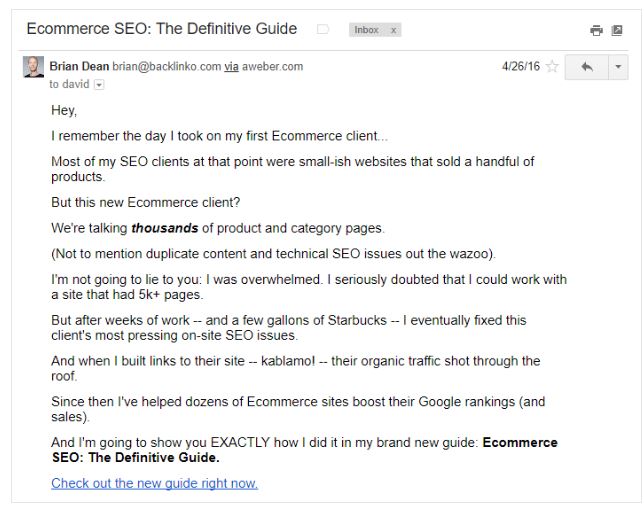644x508 pixels.
Task: Click the print email icon
Action: point(596,30)
